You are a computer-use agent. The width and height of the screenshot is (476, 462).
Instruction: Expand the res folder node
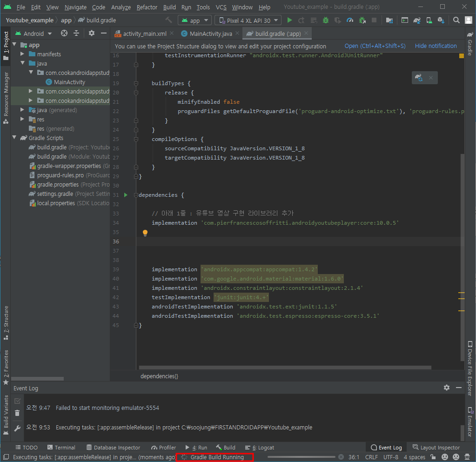22,119
